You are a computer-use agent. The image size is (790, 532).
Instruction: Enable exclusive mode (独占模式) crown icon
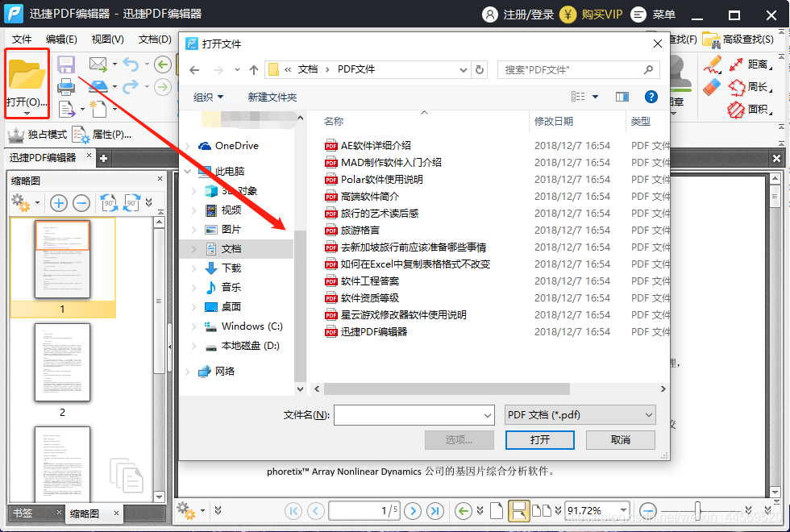16,135
